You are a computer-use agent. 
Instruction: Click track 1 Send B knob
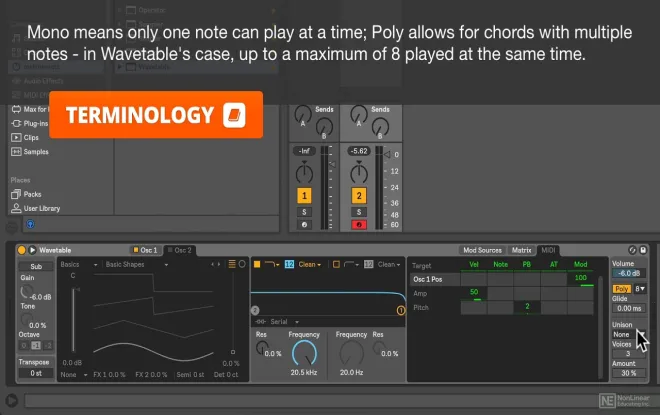click(x=324, y=128)
